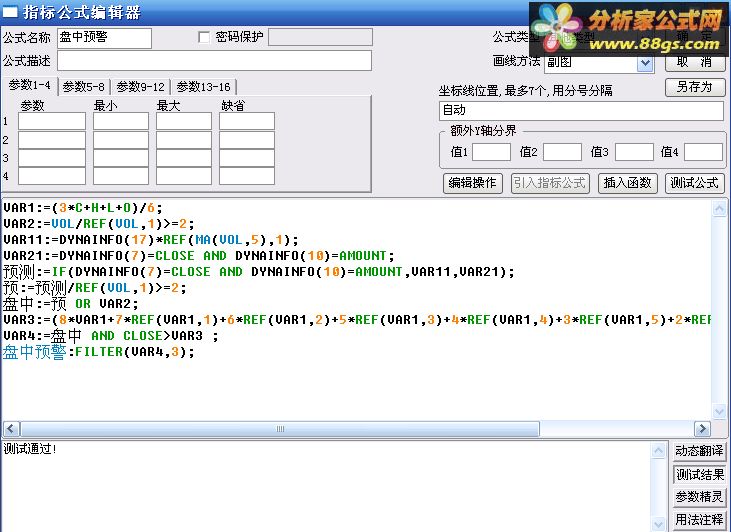Click the 另存为 button
731x532 pixels.
tap(695, 87)
